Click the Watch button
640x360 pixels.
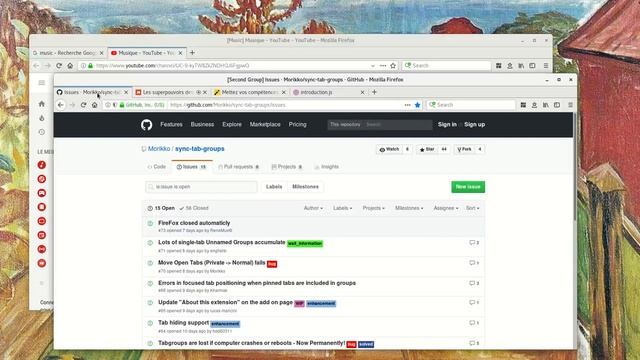click(389, 149)
